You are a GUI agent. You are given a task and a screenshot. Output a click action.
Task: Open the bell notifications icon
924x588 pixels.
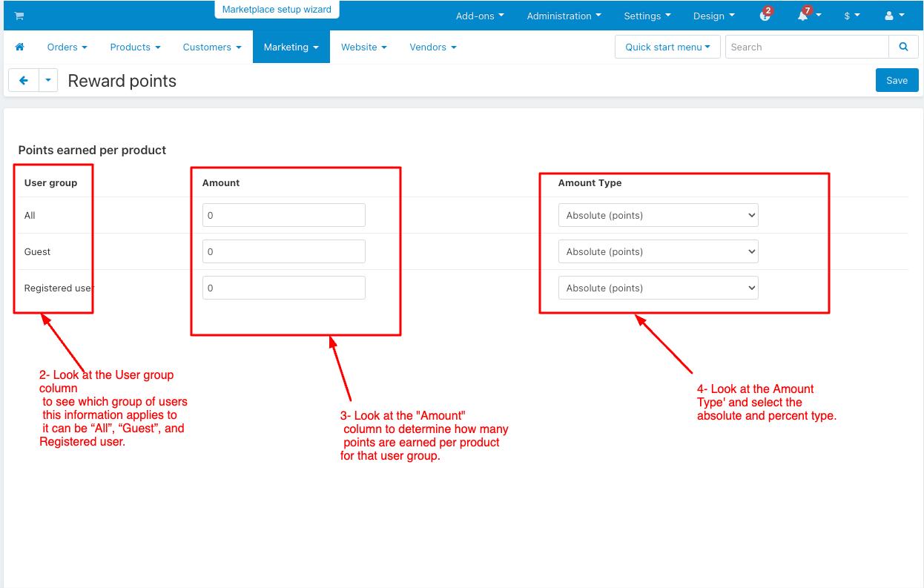coord(804,16)
